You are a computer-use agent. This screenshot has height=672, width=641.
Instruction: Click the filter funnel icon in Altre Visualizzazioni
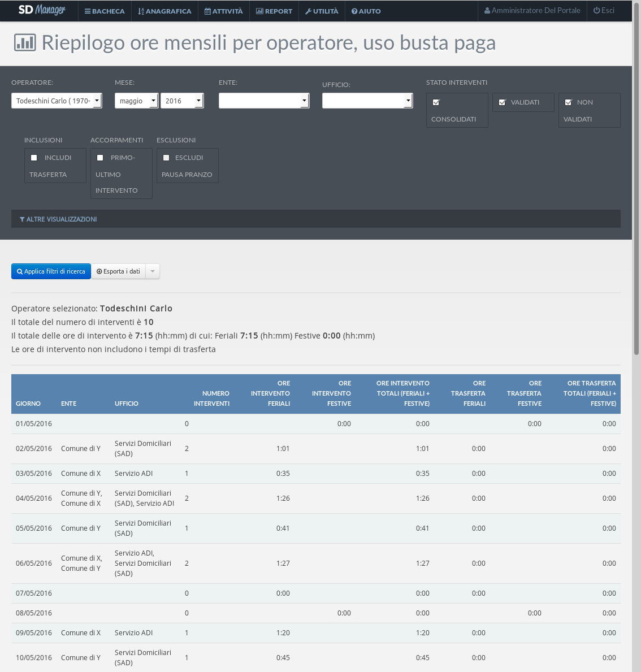click(x=22, y=219)
